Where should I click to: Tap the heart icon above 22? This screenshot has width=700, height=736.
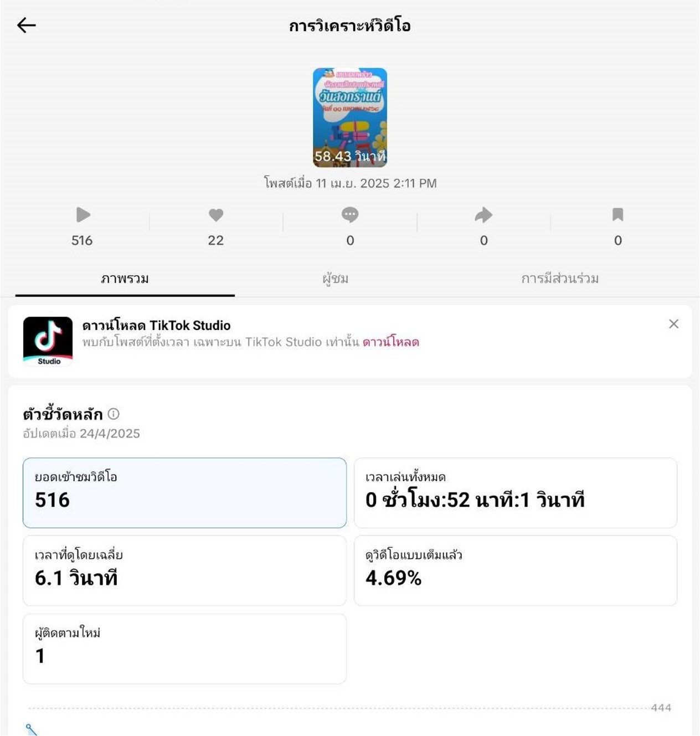pyautogui.click(x=216, y=215)
